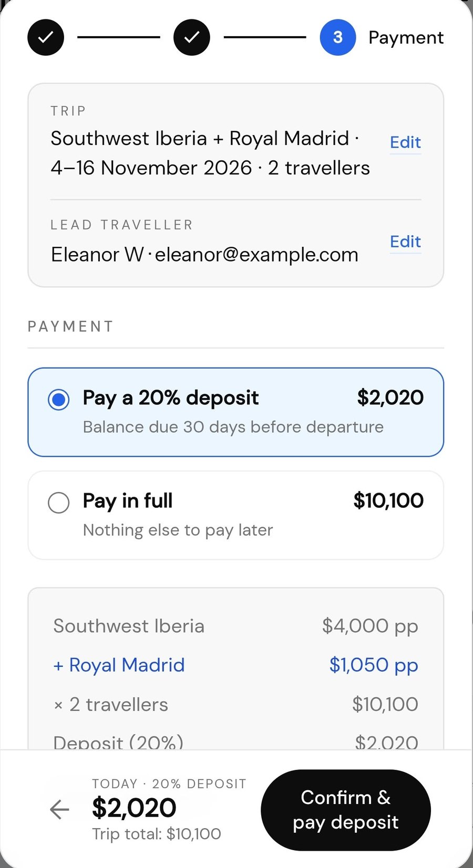Open the second completed step checkmark circle
The height and width of the screenshot is (868, 473).
pos(192,37)
